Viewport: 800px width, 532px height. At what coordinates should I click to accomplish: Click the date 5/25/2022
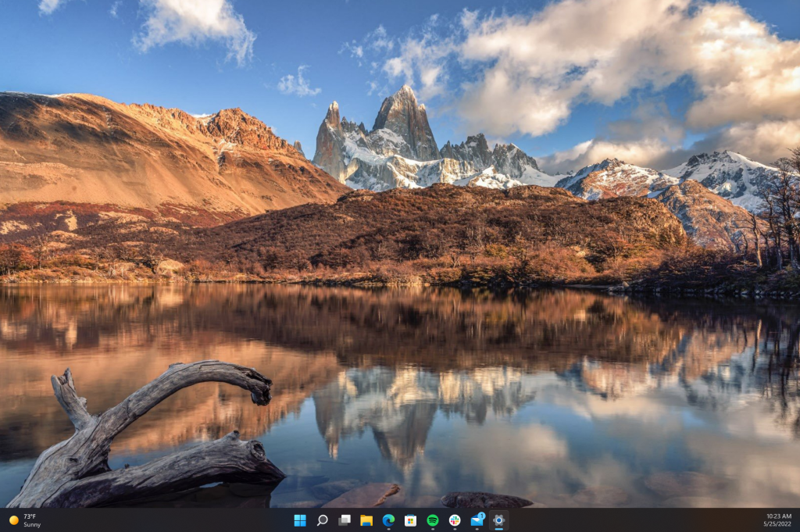777,524
